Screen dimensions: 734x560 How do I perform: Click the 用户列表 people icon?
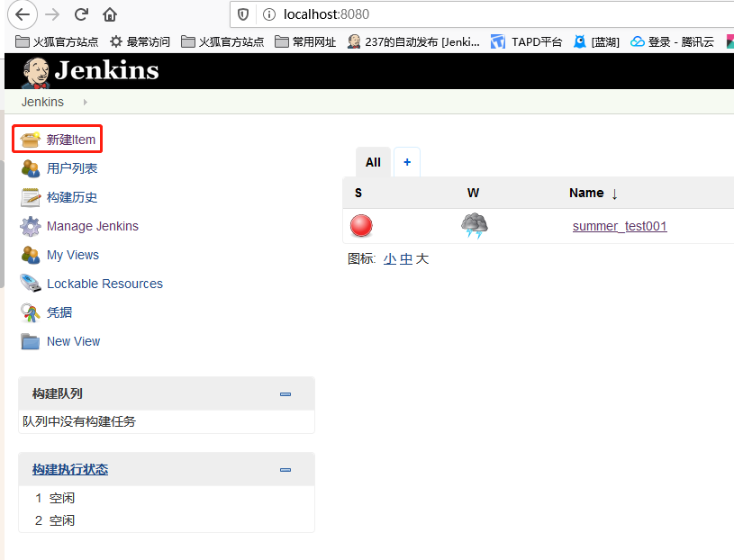(31, 168)
